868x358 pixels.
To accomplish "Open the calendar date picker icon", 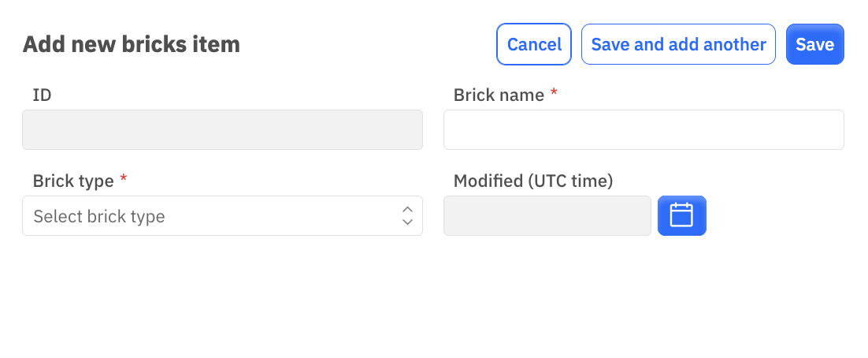I will (x=681, y=215).
